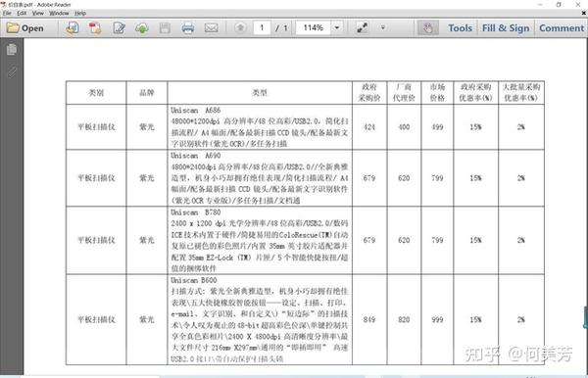The width and height of the screenshot is (588, 378).
Task: Open the File menu
Action: pos(7,13)
